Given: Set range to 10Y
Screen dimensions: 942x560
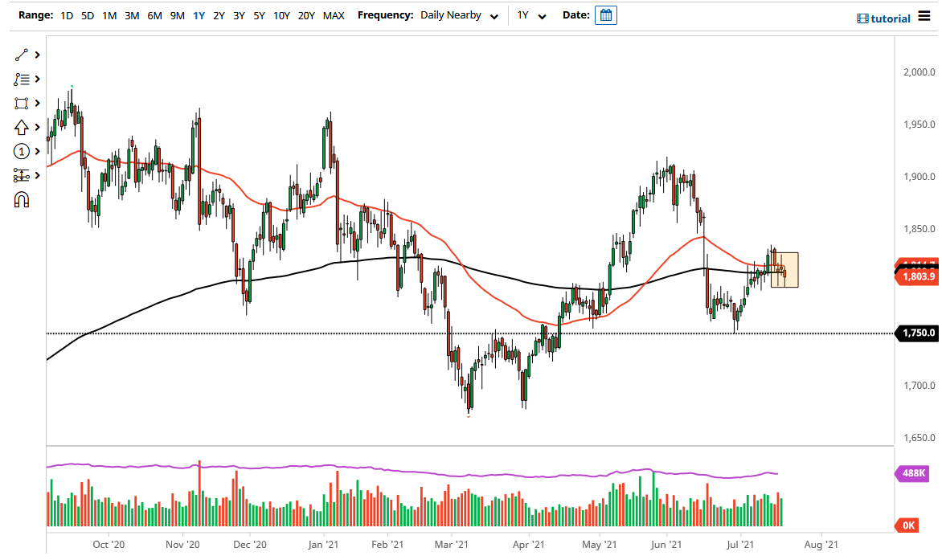Looking at the screenshot, I should click(x=282, y=15).
